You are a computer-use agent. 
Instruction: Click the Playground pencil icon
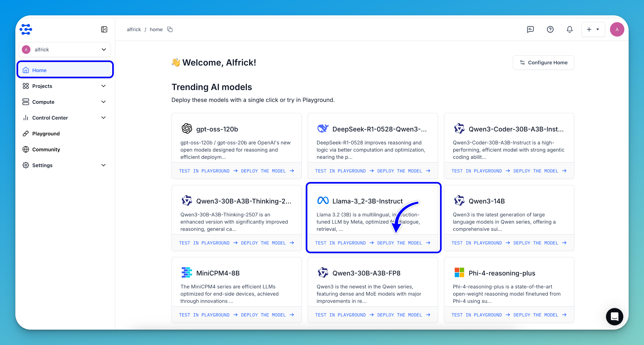pyautogui.click(x=26, y=134)
